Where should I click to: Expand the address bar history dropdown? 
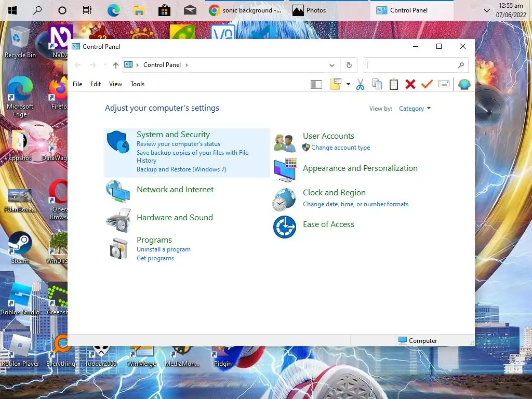[332, 65]
